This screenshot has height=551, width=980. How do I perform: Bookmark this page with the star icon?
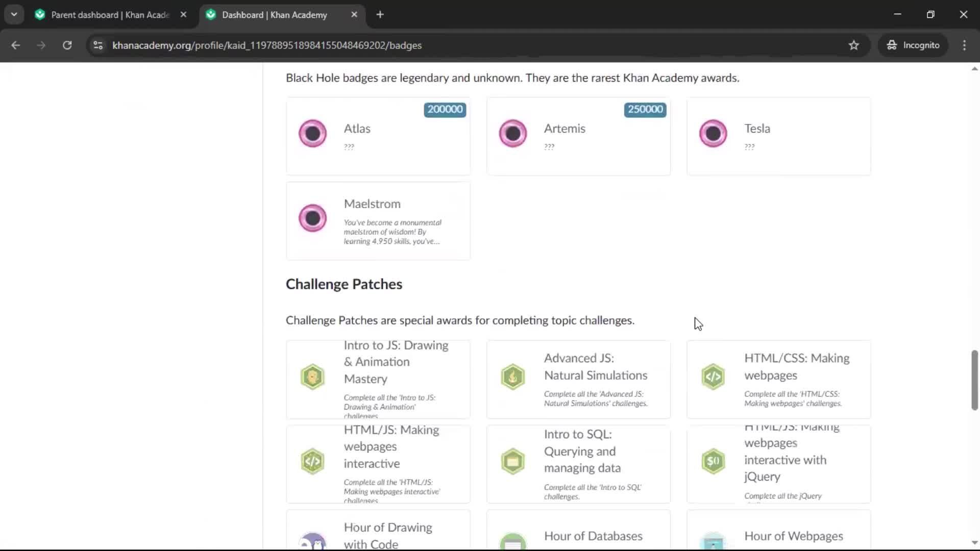pos(853,45)
